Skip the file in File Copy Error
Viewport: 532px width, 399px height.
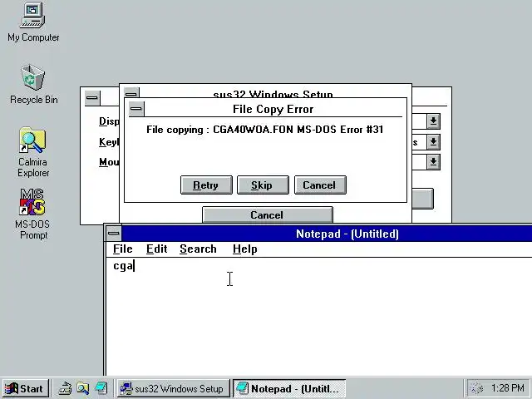point(263,185)
